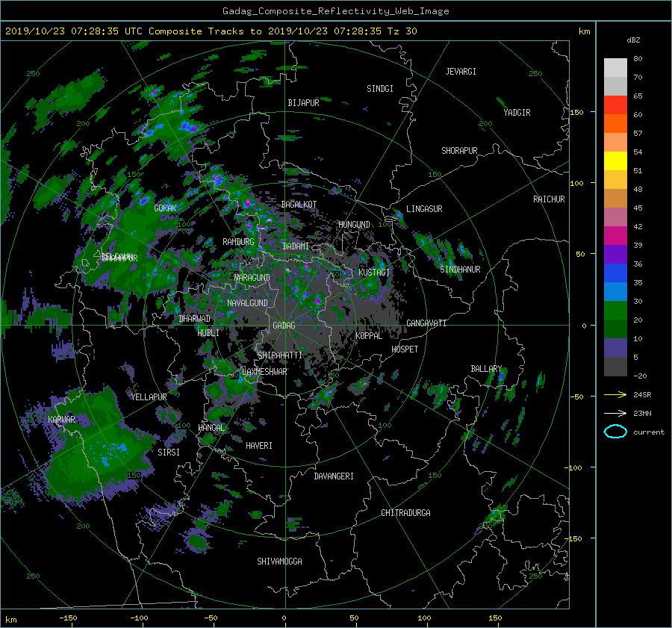Select the magenta 39-42 dBZ swatch

(x=615, y=235)
